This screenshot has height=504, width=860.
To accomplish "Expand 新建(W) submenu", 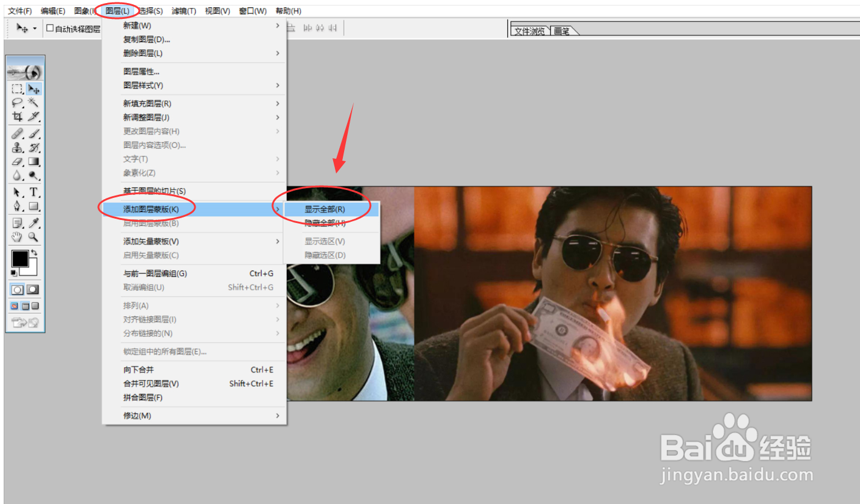I will pos(194,26).
